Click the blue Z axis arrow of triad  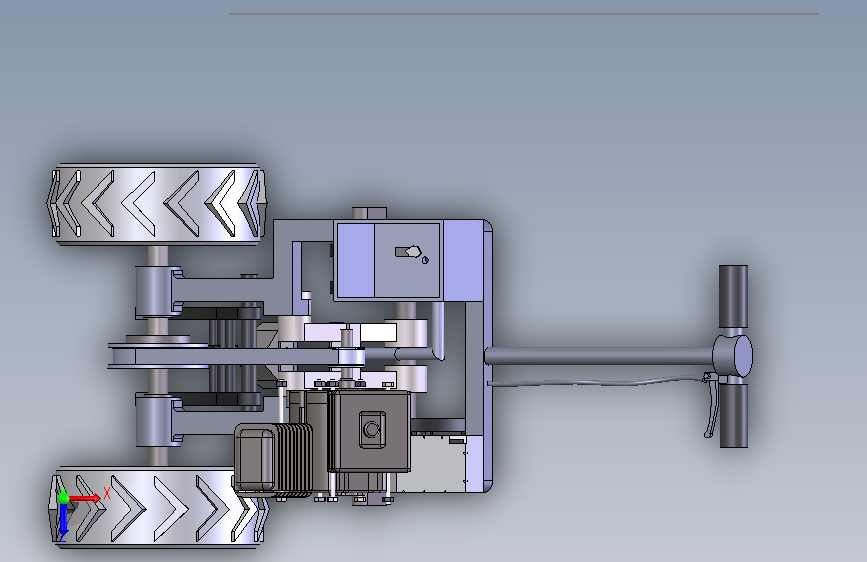(63, 521)
